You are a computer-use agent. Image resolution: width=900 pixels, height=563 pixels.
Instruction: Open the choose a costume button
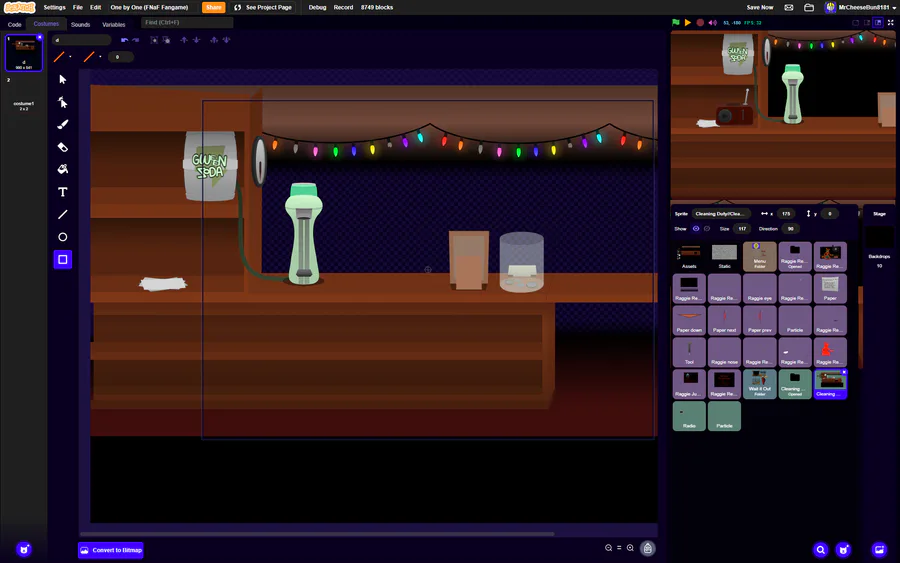(24, 549)
